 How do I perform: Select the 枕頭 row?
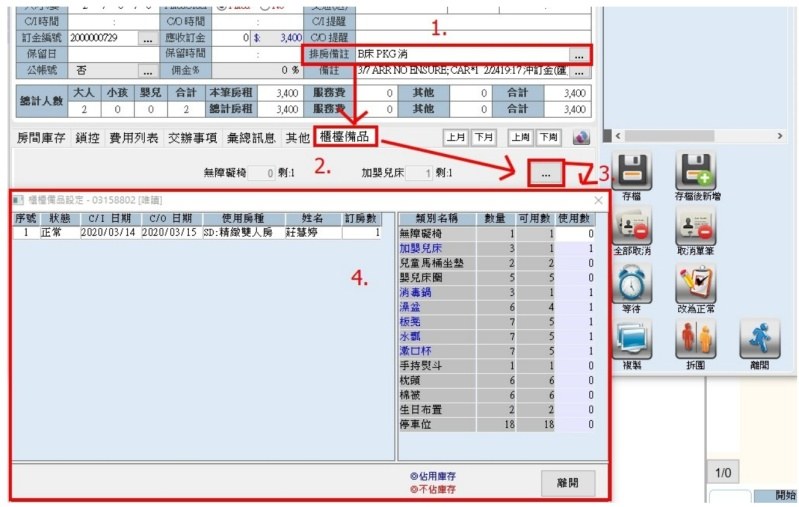[496, 381]
